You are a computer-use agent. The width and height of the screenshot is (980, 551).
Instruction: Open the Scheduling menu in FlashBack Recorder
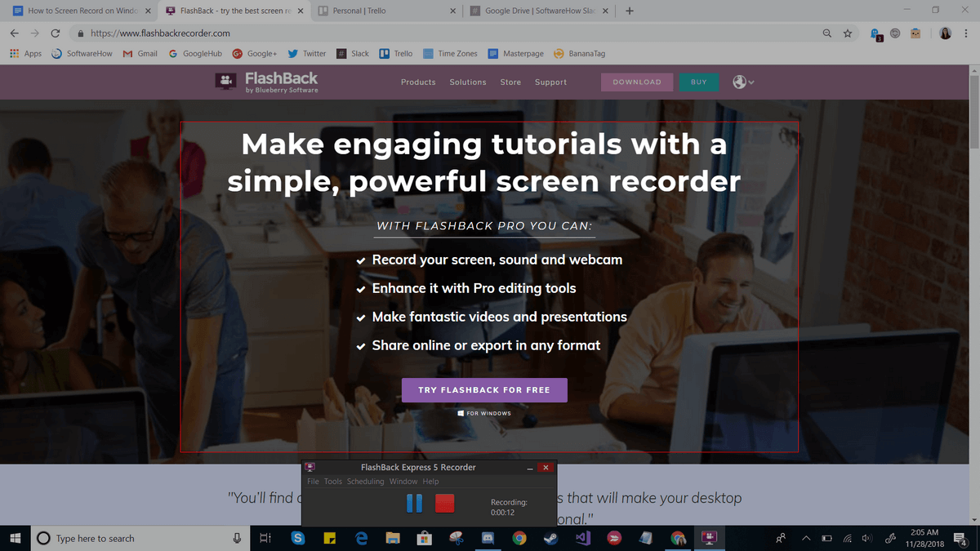[365, 482]
